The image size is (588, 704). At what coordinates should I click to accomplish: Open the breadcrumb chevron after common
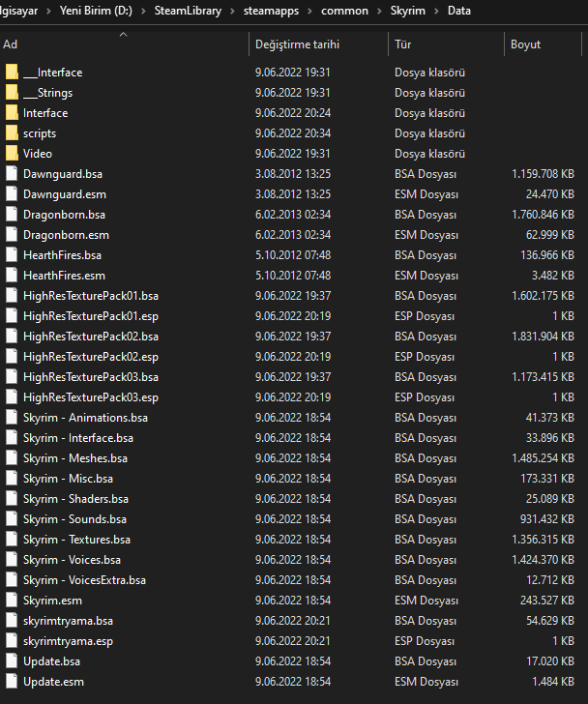point(379,11)
